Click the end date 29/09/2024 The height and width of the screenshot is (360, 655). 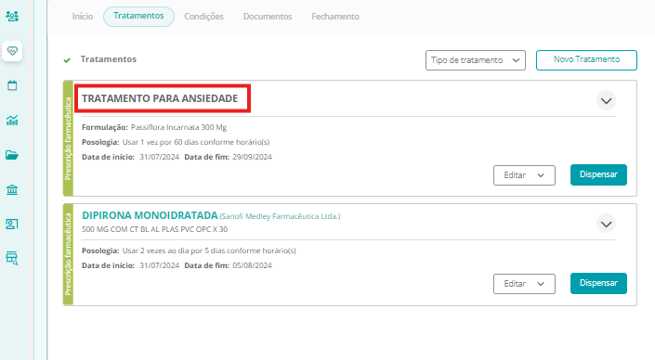252,157
